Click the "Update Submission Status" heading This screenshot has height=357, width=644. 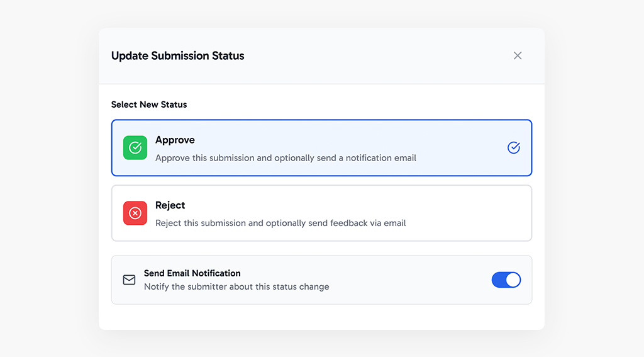177,55
